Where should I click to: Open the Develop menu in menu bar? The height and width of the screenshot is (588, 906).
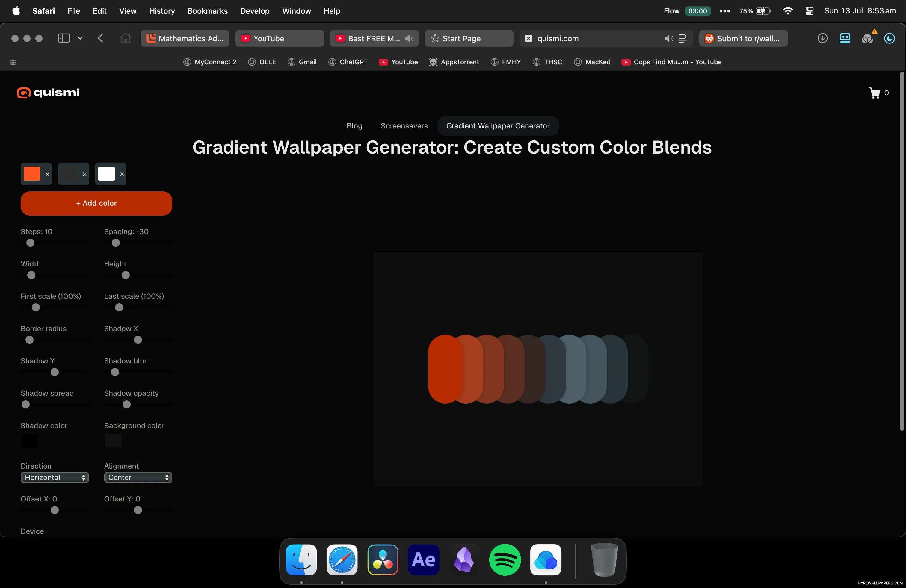click(x=255, y=11)
